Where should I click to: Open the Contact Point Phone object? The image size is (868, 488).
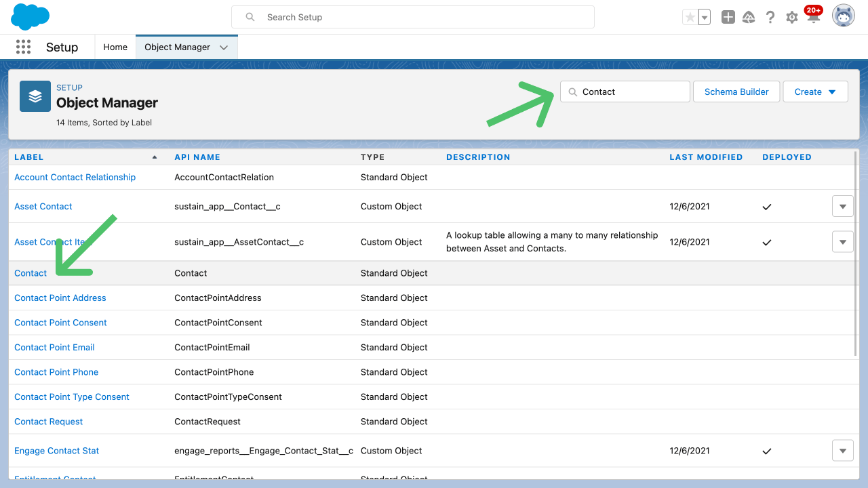(x=56, y=372)
